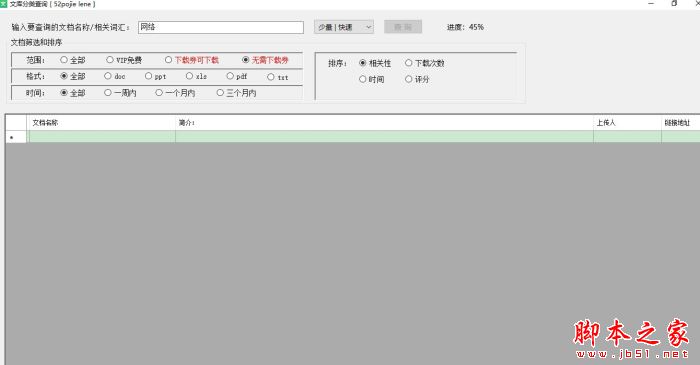
Task: Sort results by 时间
Action: click(371, 79)
